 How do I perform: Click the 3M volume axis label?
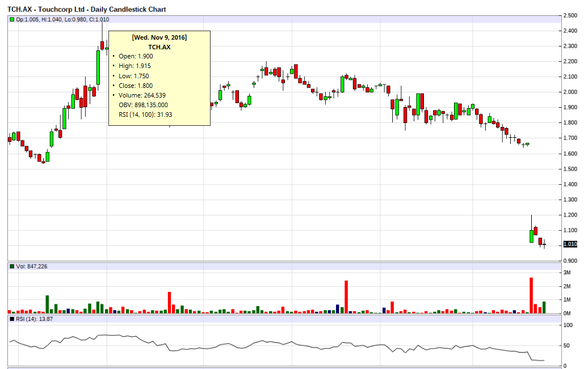[567, 273]
